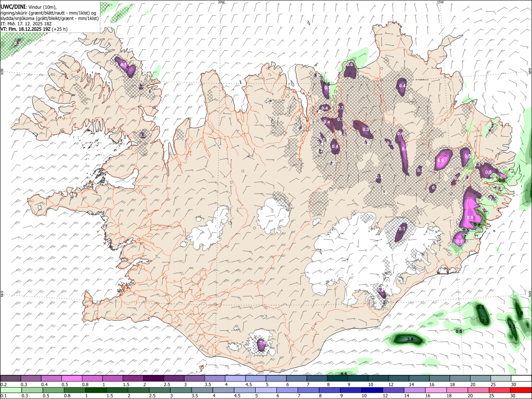Click the bright pink 0.5–0.8 snow legend swatch

click(x=71, y=379)
